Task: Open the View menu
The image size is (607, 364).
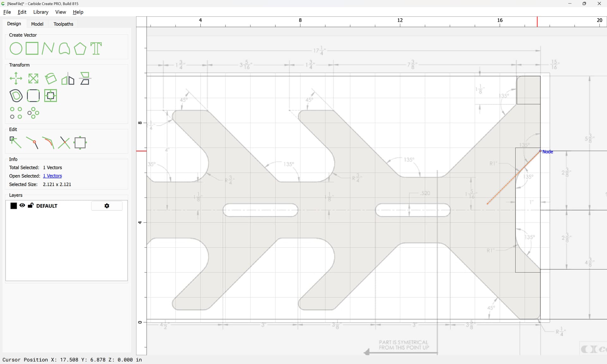Action: coord(60,12)
